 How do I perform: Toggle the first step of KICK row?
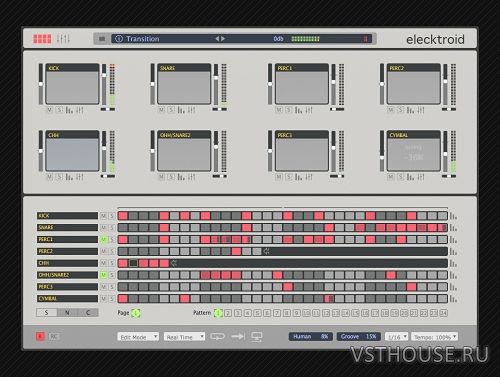(123, 216)
